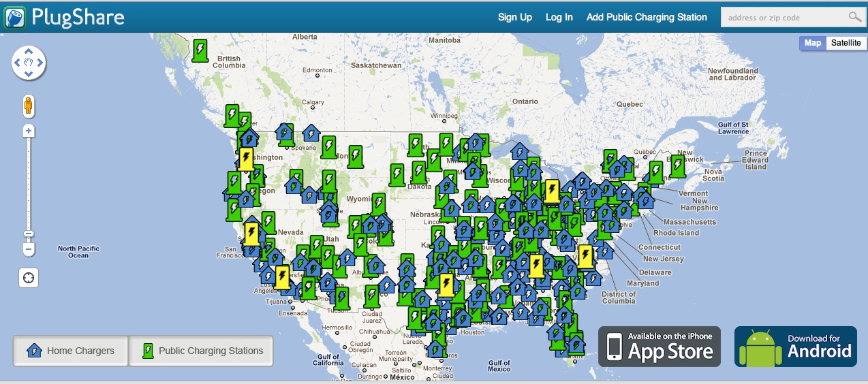Click the Log In link

click(559, 17)
